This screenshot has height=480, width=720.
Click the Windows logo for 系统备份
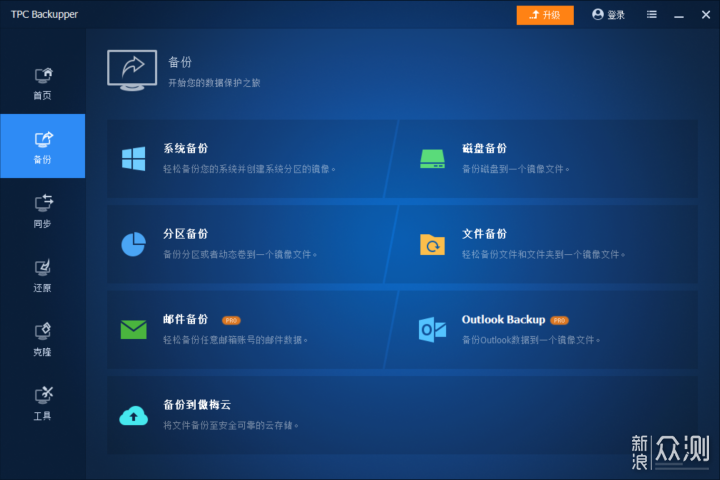pyautogui.click(x=134, y=159)
